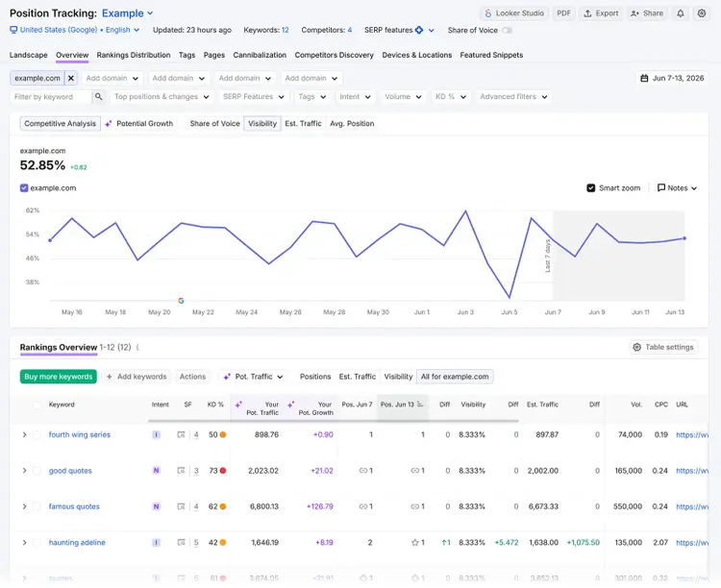The image size is (721, 588).
Task: Open the Top positions & changes filter
Action: tap(162, 96)
